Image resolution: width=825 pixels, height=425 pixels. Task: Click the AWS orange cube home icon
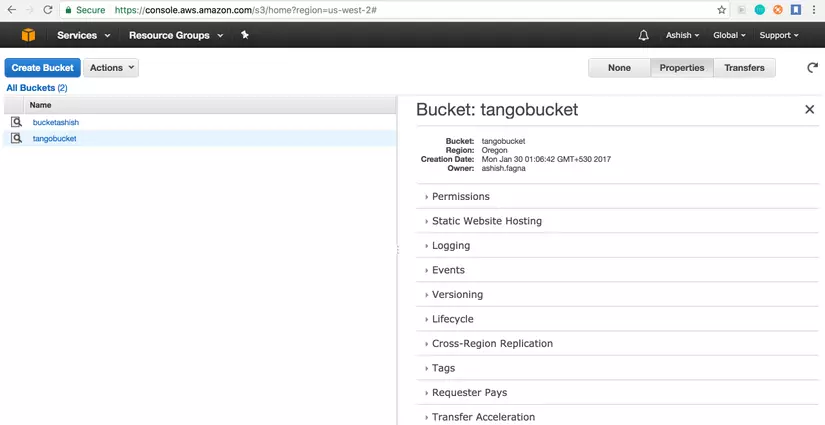pos(28,35)
